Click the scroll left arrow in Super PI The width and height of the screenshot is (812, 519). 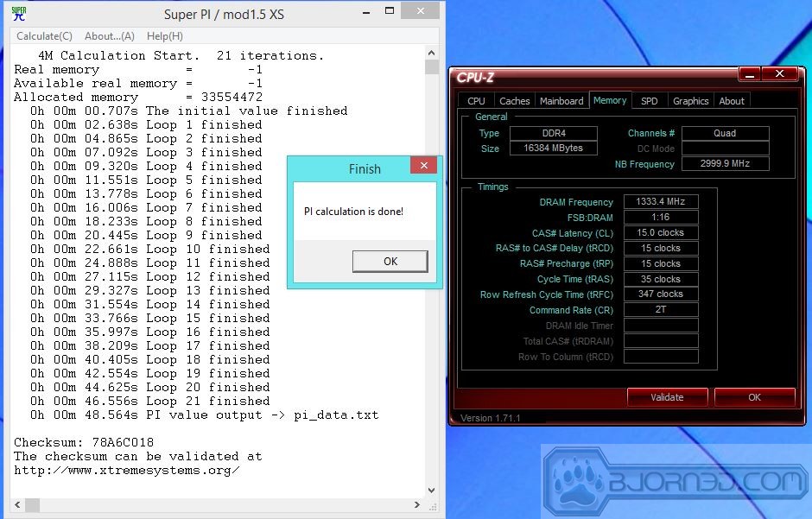pos(17,504)
